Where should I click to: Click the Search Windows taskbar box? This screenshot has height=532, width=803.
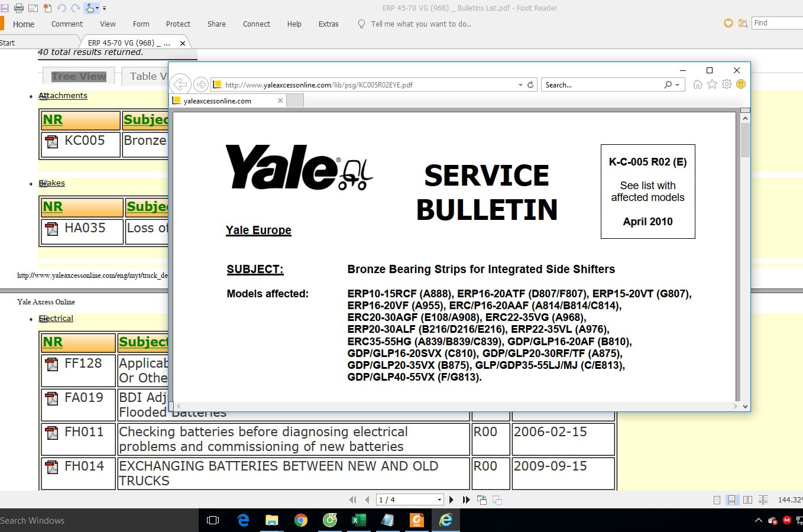coord(99,521)
